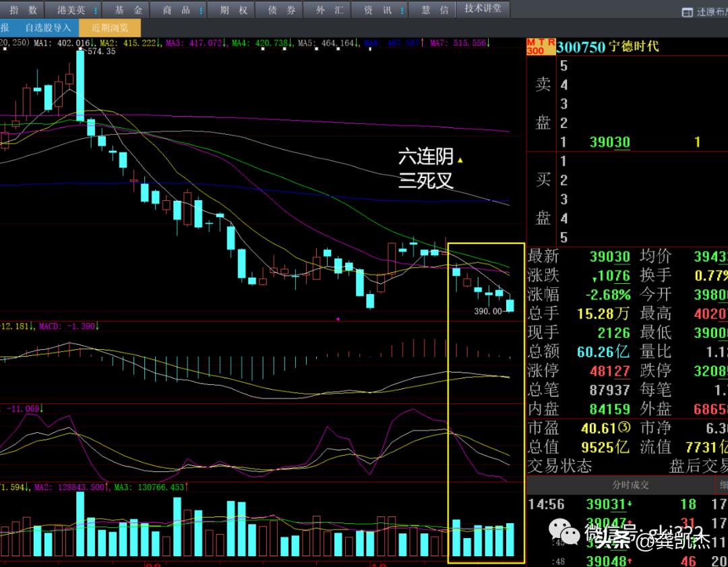This screenshot has height=567, width=728.
Task: Click the volume MA3: 130766.453 label
Action: [152, 487]
